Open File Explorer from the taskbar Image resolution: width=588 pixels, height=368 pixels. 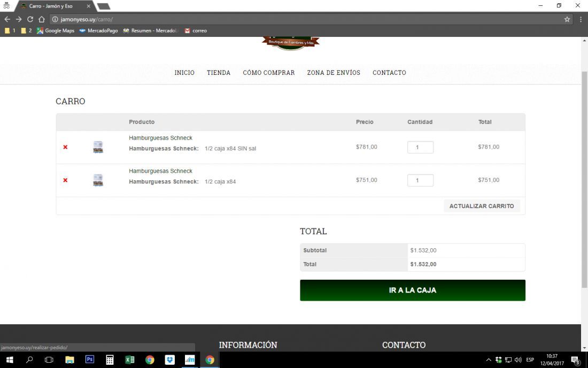coord(69,360)
